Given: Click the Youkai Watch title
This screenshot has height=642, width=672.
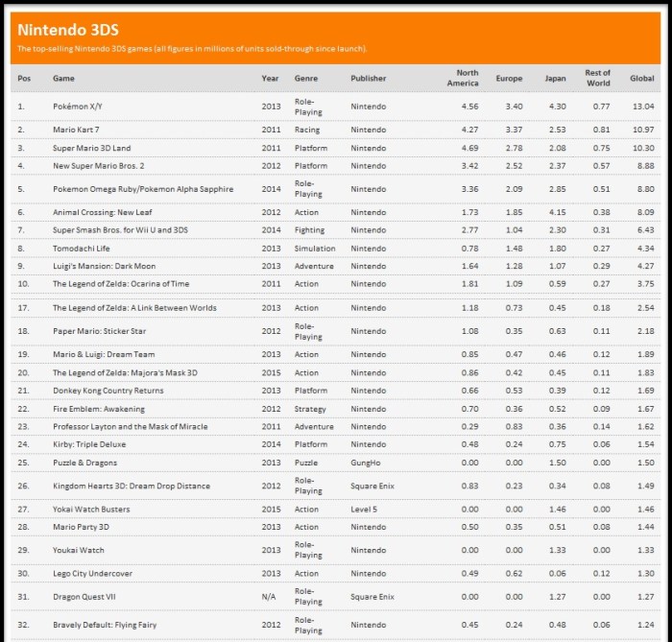Looking at the screenshot, I should (79, 550).
